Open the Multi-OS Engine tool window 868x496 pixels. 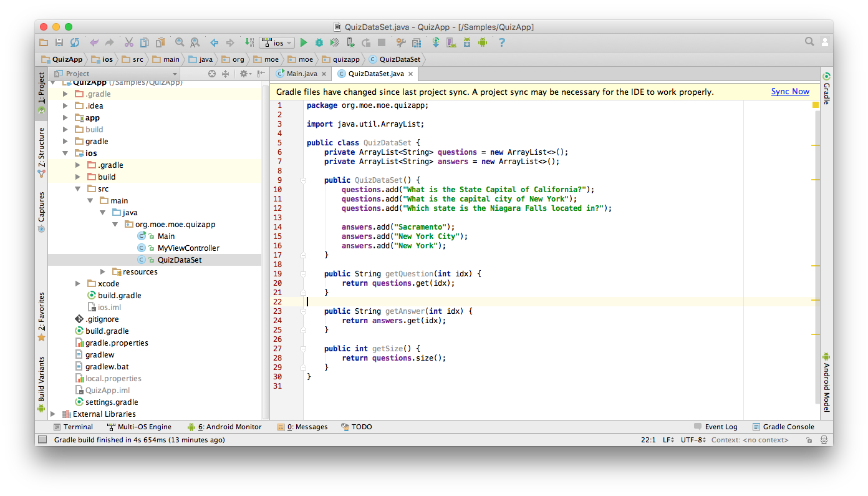click(x=139, y=427)
